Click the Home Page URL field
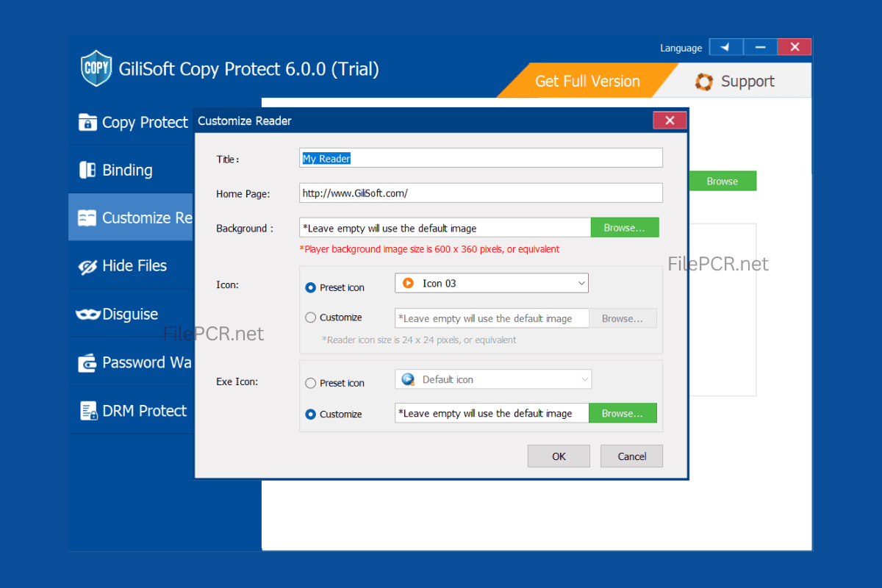 point(481,193)
